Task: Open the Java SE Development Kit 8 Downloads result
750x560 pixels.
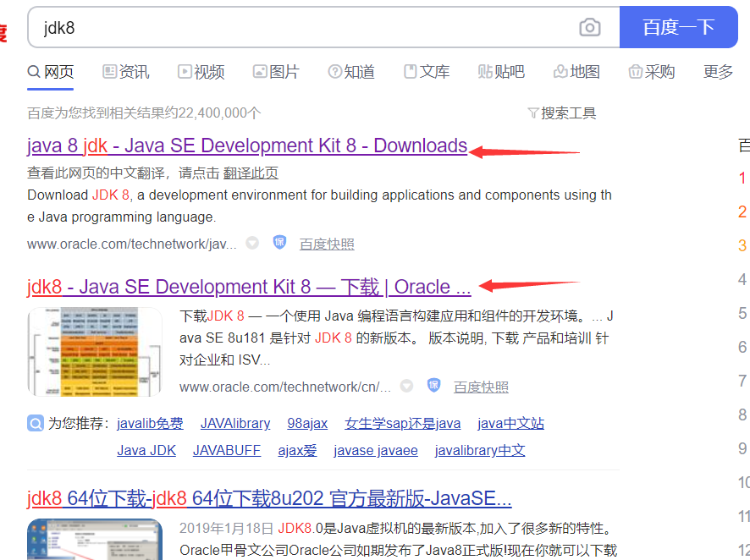Action: pos(247,145)
